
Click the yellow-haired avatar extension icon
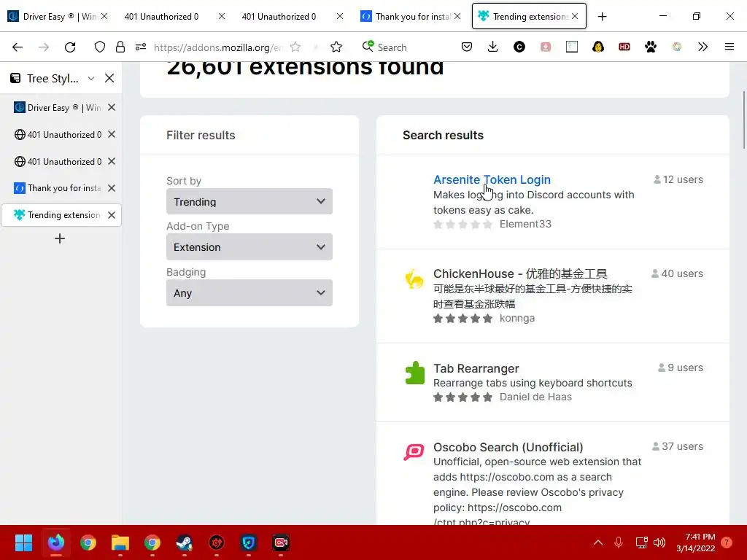(x=598, y=47)
